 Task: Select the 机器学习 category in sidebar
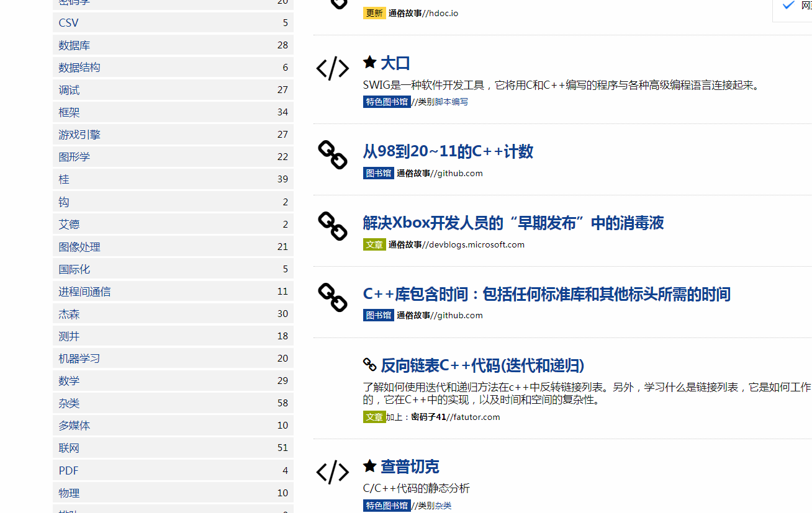click(x=173, y=359)
